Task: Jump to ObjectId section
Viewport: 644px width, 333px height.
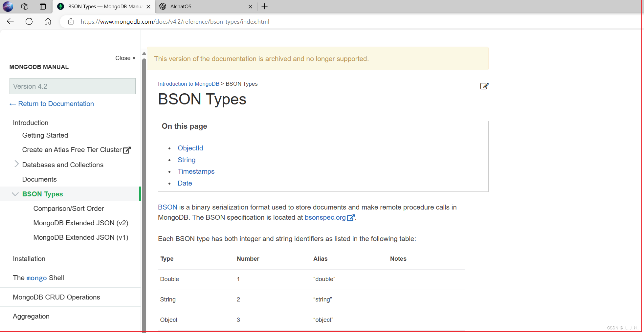Action: click(190, 148)
